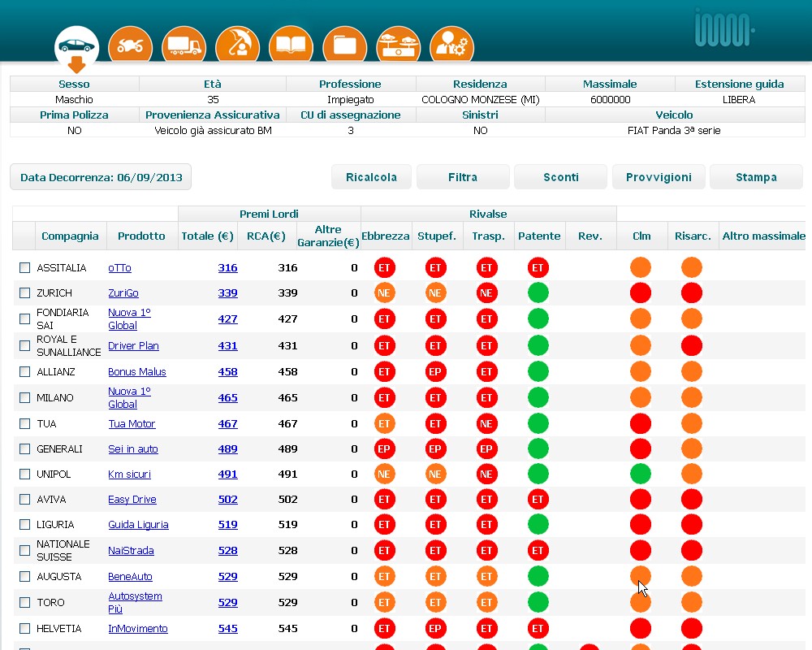The width and height of the screenshot is (812, 650).
Task: Check the LIGURIA row checkbox
Action: 24,524
